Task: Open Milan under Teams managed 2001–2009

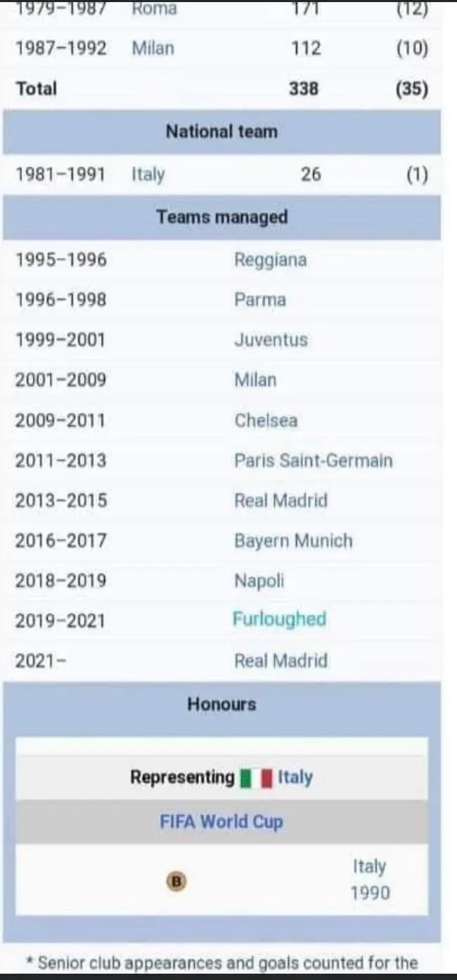Action: pyautogui.click(x=255, y=380)
